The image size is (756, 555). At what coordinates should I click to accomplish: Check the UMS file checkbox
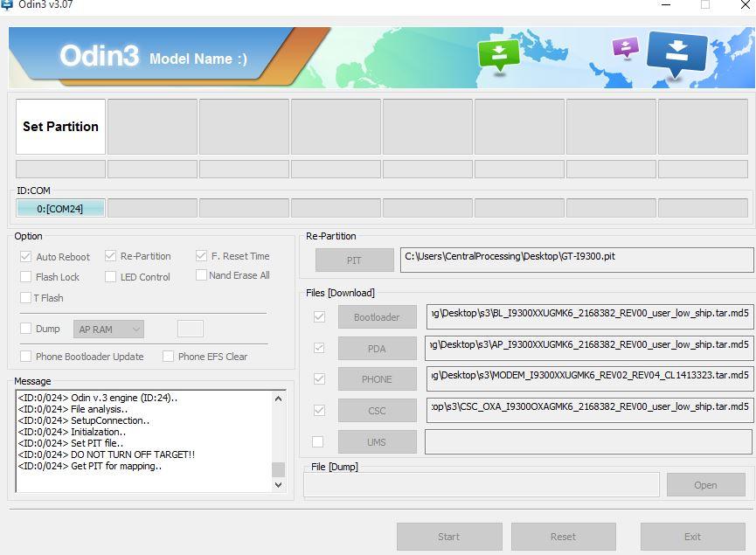318,441
